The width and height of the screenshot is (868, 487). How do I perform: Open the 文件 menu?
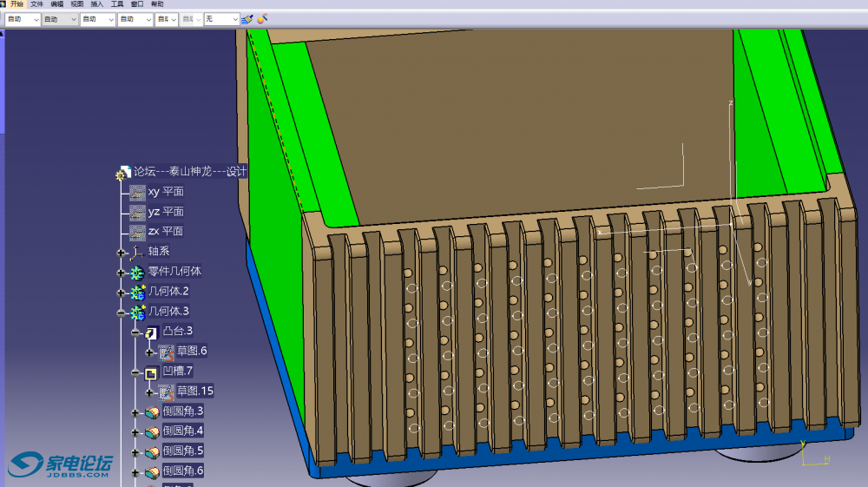(x=36, y=4)
